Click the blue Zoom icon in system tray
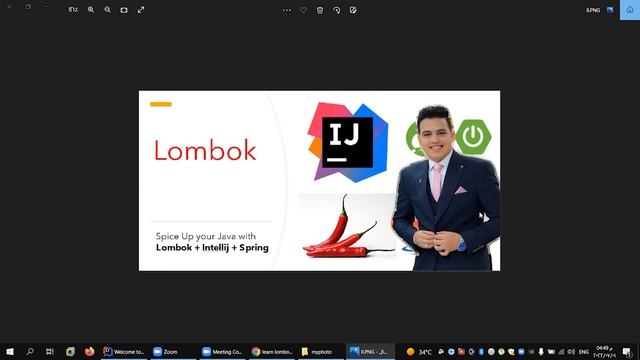The image size is (640, 360). point(522,352)
